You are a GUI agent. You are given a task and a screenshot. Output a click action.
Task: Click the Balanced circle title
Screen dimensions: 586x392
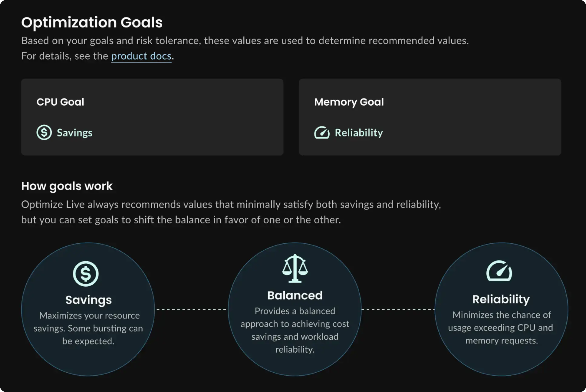click(295, 295)
